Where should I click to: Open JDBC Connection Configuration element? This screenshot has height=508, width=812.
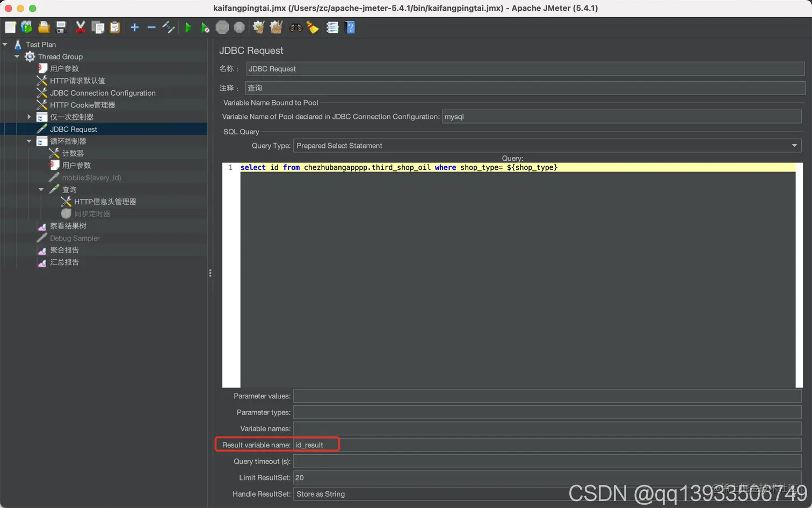[103, 93]
